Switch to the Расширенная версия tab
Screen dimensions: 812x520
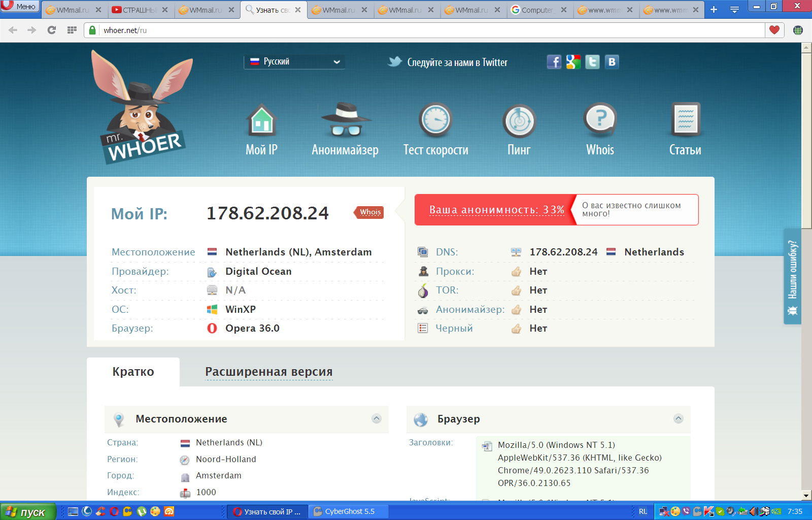[x=269, y=372]
